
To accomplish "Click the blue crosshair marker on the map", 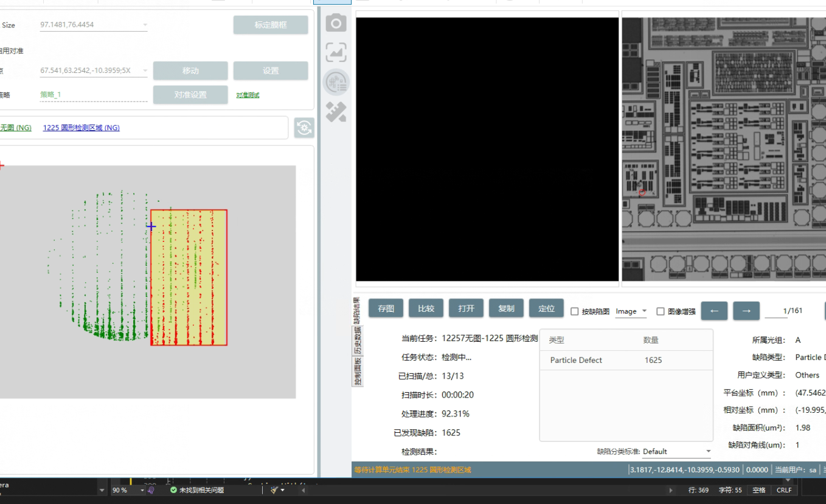I will [151, 227].
